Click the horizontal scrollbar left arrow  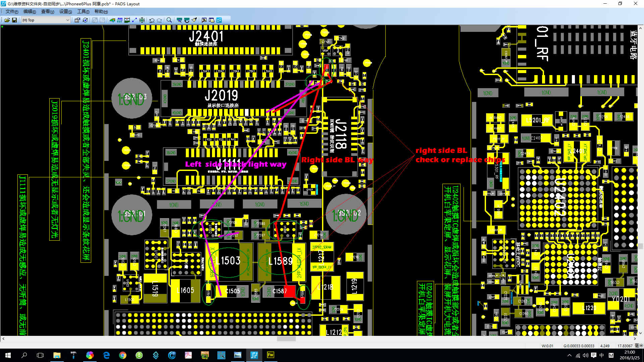[x=3, y=339]
